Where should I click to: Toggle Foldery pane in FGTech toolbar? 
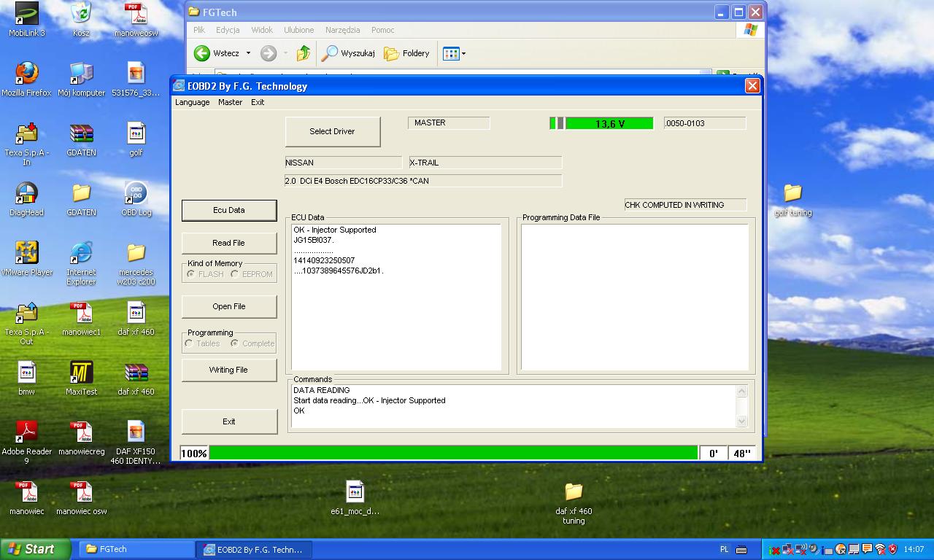click(407, 53)
